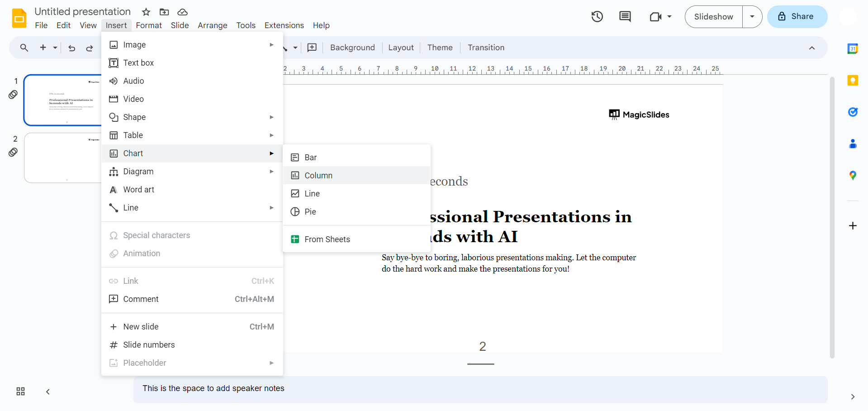
Task: Expand the video call camera dropdown
Action: pos(669,17)
